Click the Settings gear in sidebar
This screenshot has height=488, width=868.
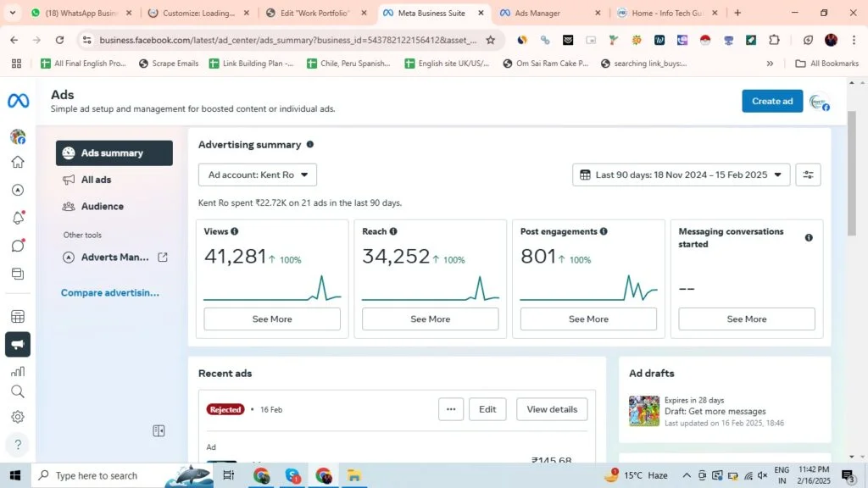click(x=18, y=417)
